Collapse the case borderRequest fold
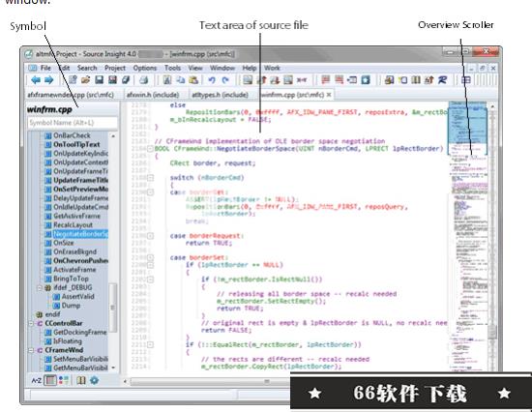 coord(150,236)
